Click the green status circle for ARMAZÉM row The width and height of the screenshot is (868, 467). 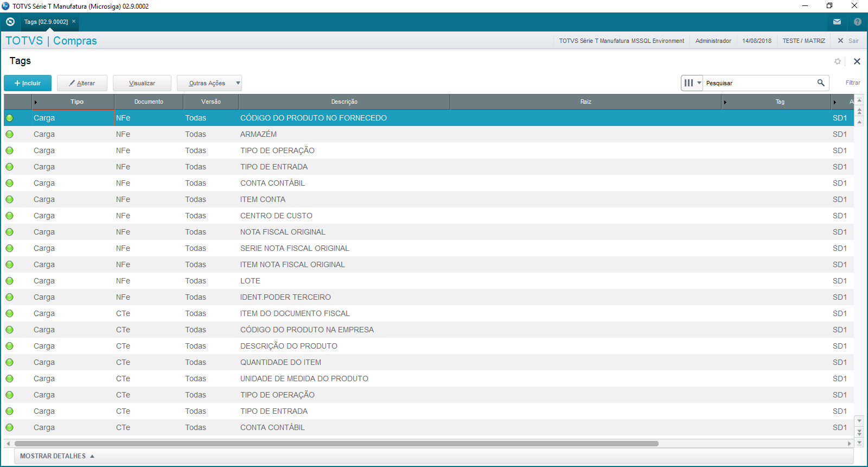coord(10,134)
